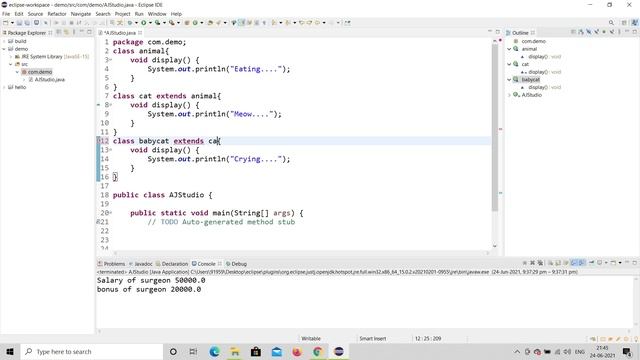640x360 pixels.
Task: Open the Window menu
Action: coord(157,14)
